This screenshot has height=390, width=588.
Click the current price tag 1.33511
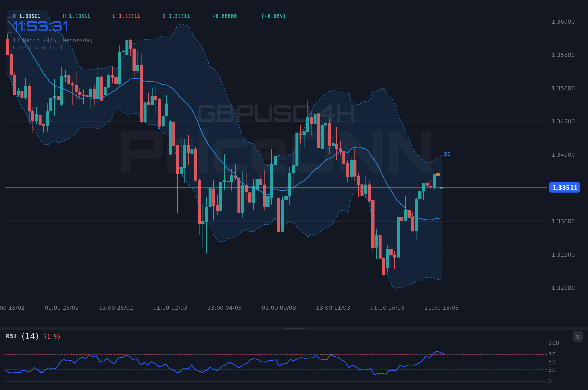click(x=564, y=188)
